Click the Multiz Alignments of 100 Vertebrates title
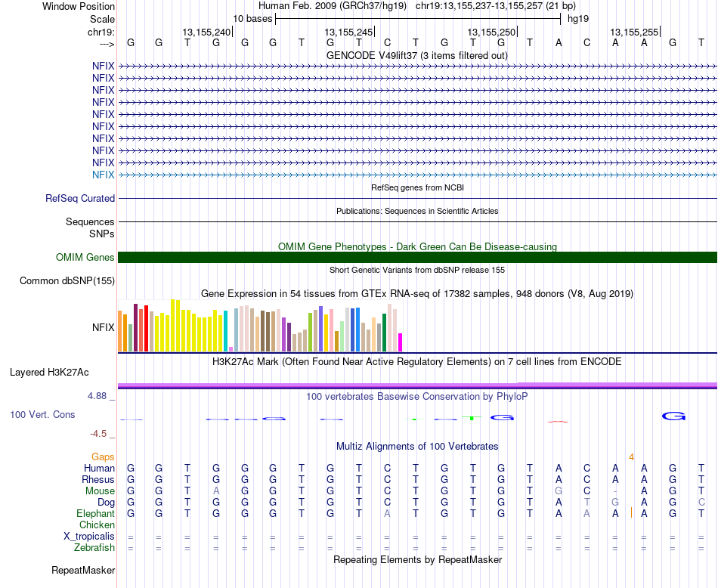 click(417, 447)
